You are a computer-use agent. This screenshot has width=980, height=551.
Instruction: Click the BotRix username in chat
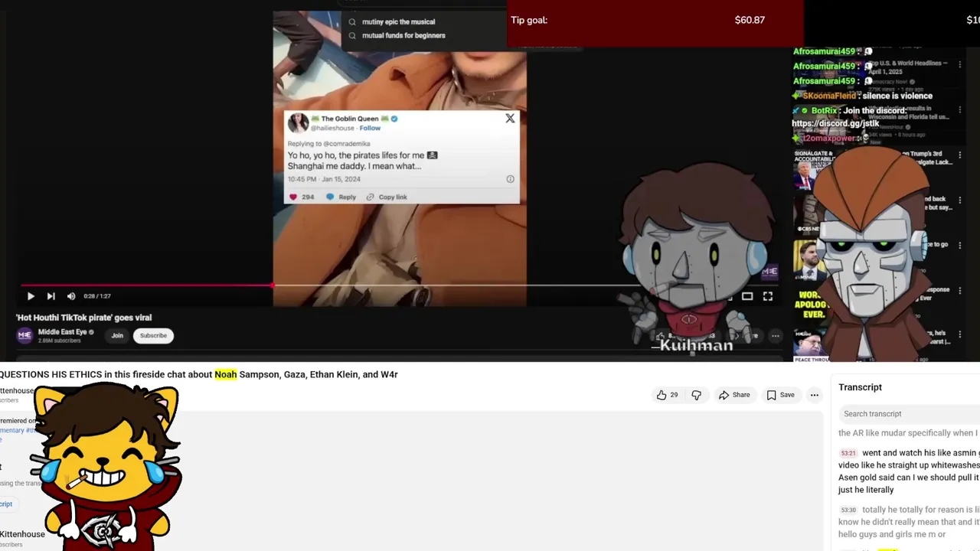(x=824, y=110)
